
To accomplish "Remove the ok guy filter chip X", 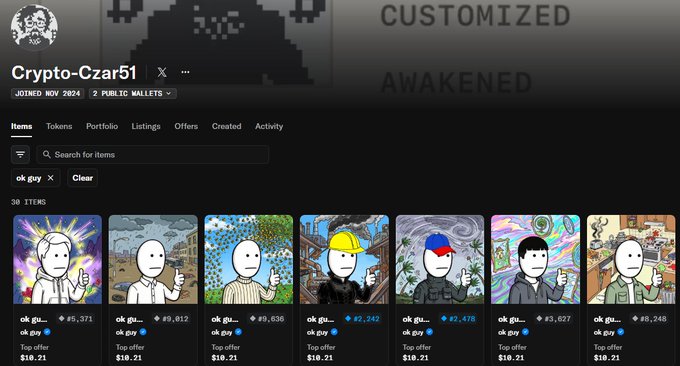I will coord(50,178).
